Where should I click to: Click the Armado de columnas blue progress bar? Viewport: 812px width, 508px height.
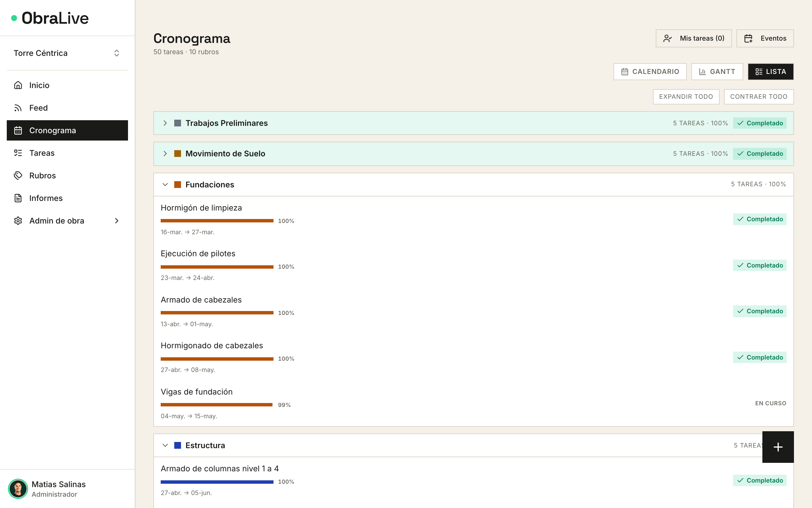click(217, 482)
